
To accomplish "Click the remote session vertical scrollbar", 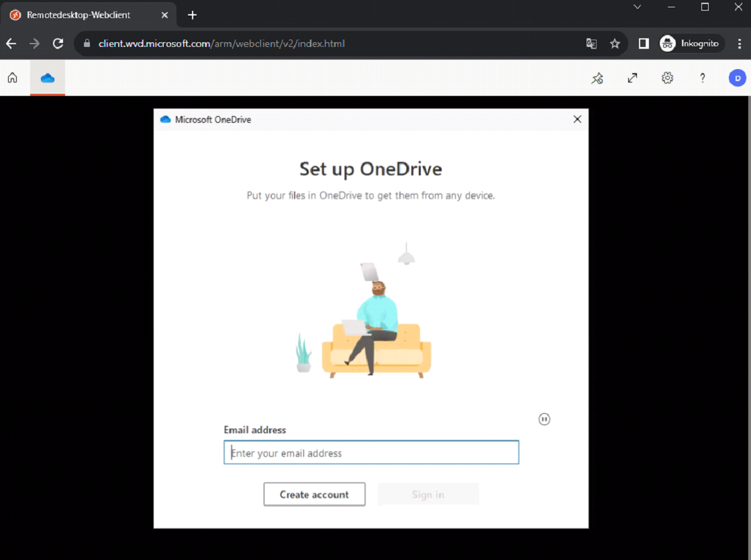I will [749, 327].
